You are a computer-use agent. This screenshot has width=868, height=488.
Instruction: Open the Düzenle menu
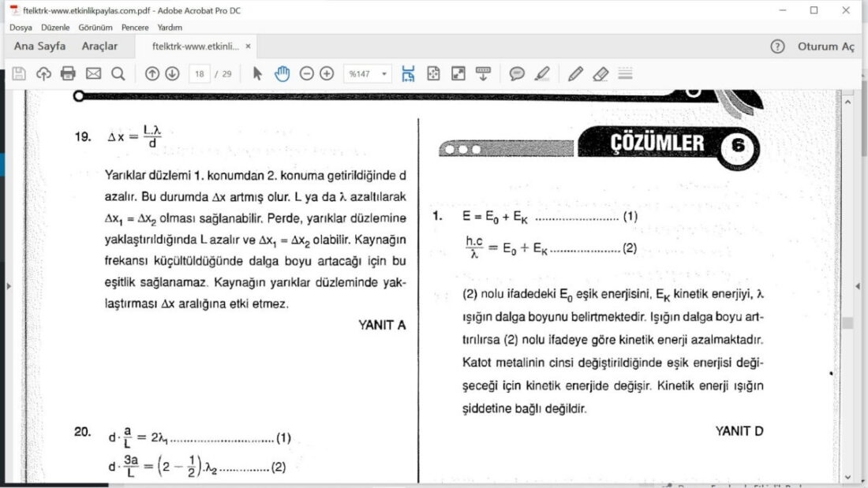(x=55, y=27)
